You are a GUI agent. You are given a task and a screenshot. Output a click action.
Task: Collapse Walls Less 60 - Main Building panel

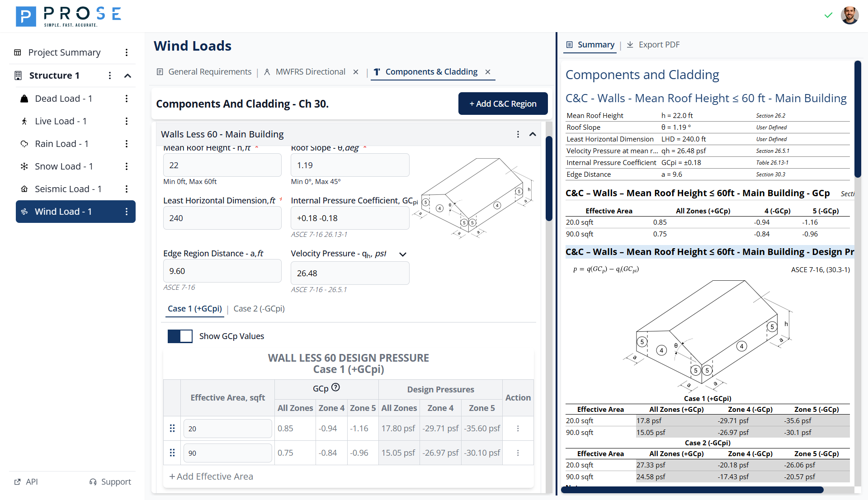click(x=533, y=134)
